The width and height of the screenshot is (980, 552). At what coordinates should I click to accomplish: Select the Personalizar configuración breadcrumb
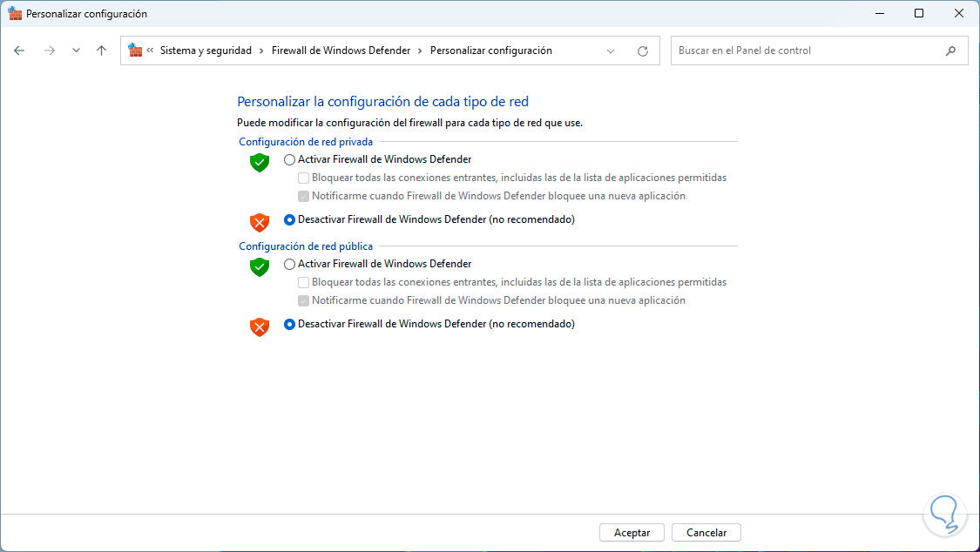pos(490,50)
